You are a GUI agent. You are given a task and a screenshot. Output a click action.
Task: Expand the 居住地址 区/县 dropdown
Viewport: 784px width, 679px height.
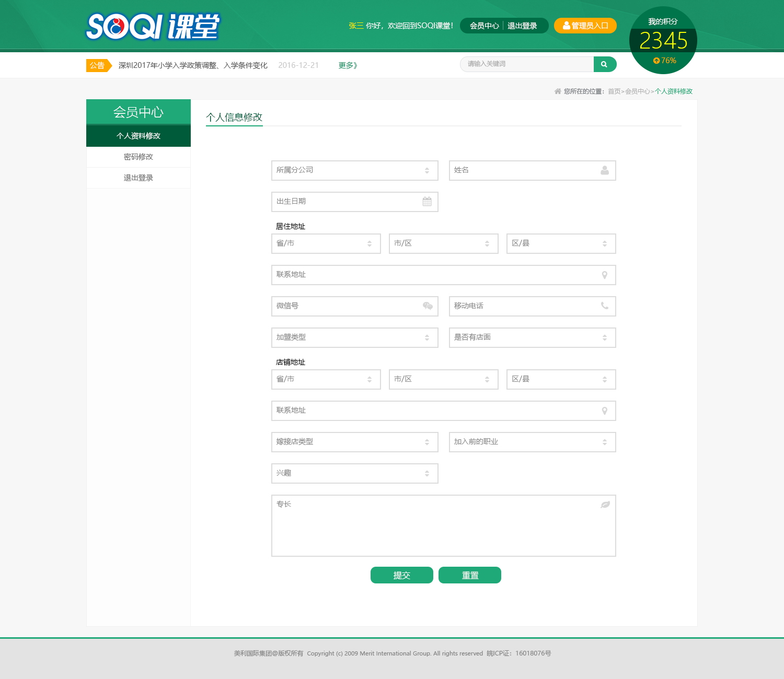point(561,243)
